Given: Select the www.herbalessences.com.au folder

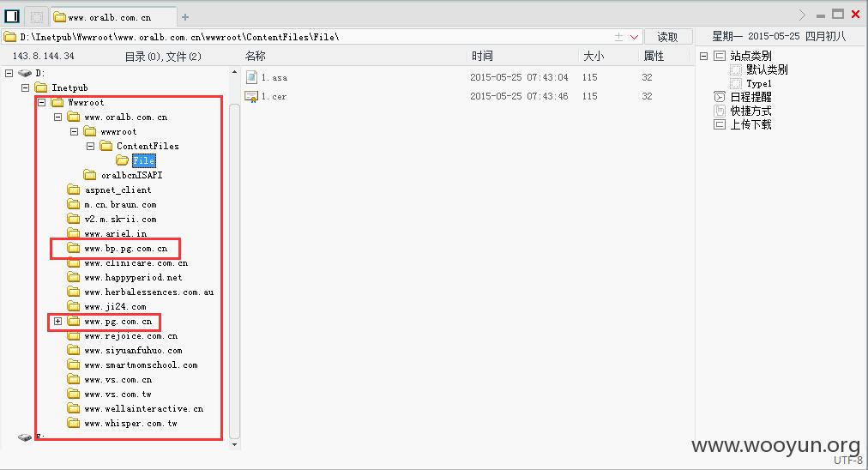Looking at the screenshot, I should pos(149,292).
